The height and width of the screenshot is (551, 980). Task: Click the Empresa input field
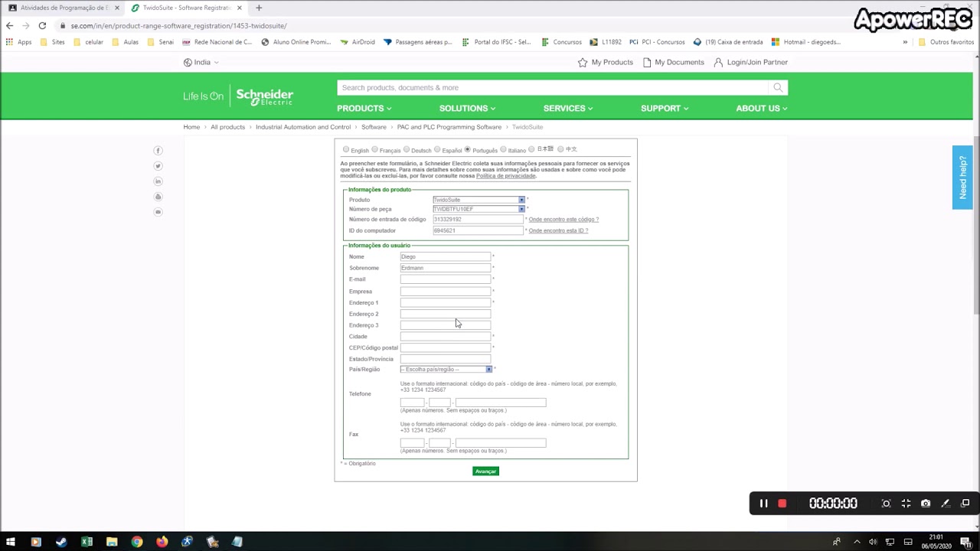446,292
